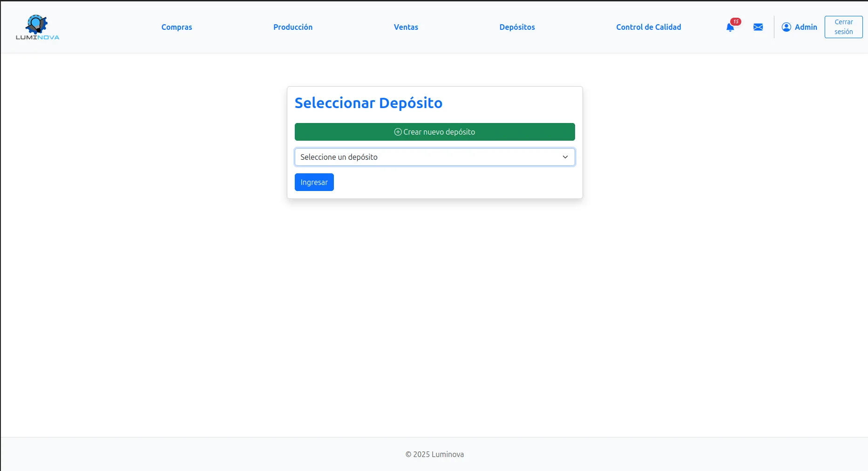Screen dimensions: 868x471
Task: Click the red 15 notification badge
Action: [736, 21]
